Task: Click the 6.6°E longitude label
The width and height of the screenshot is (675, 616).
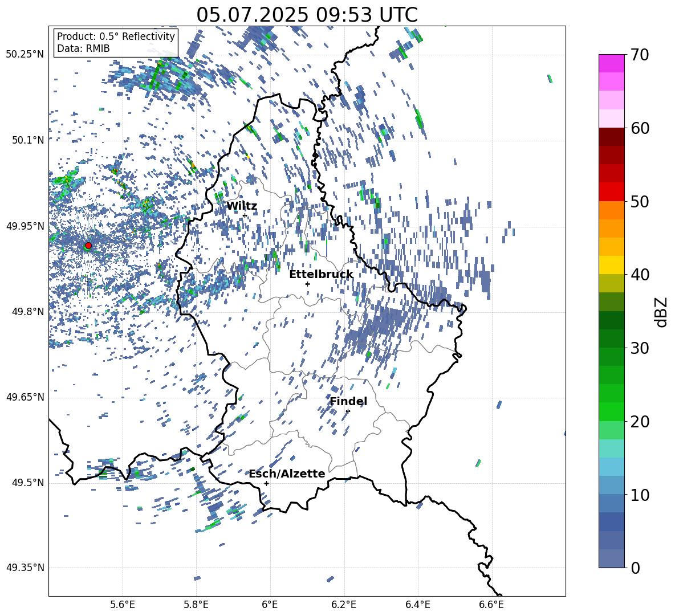Action: click(491, 605)
